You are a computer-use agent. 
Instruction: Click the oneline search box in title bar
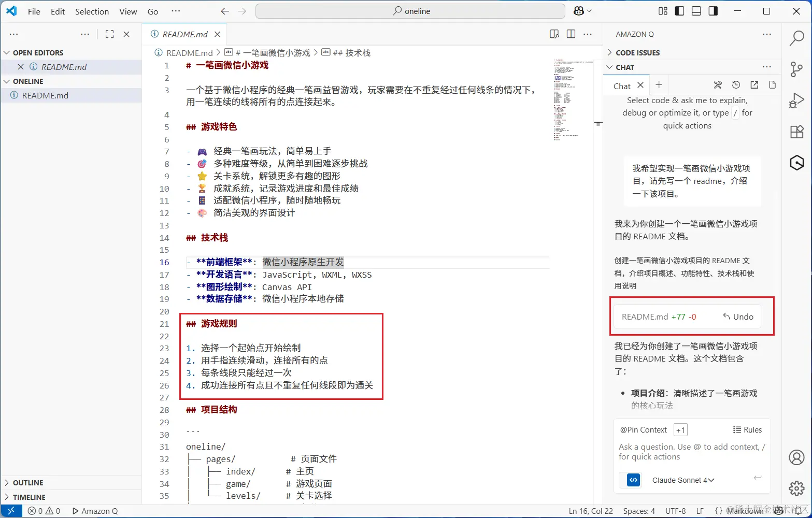[x=410, y=11]
